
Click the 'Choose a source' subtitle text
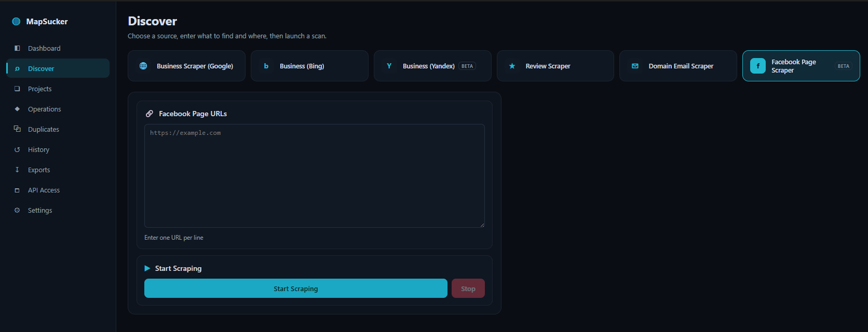(227, 36)
